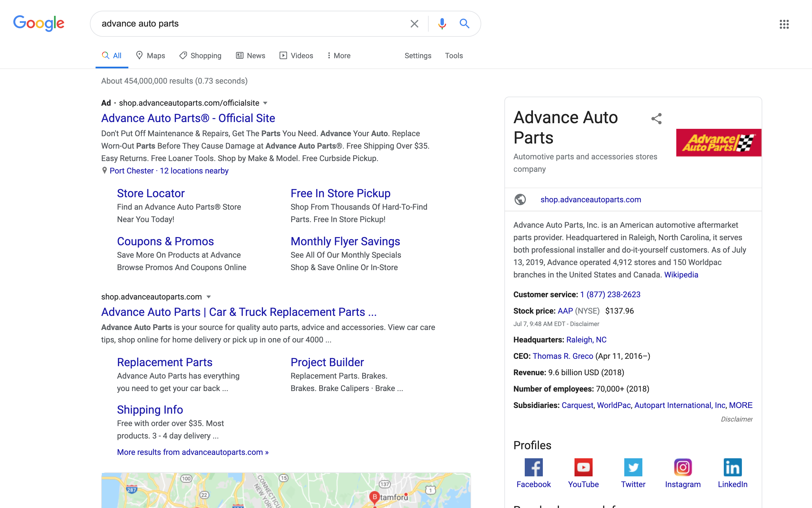Open 12 locations nearby link
This screenshot has width=812, height=508.
point(194,171)
